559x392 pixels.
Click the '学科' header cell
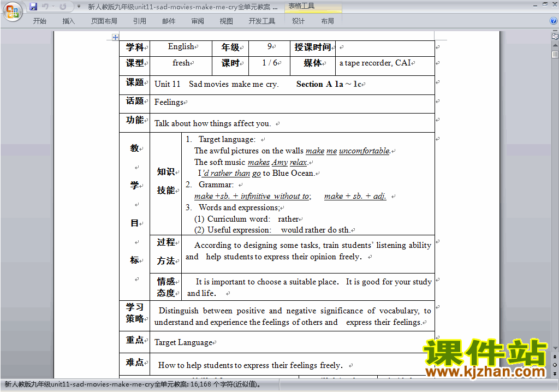coord(135,48)
